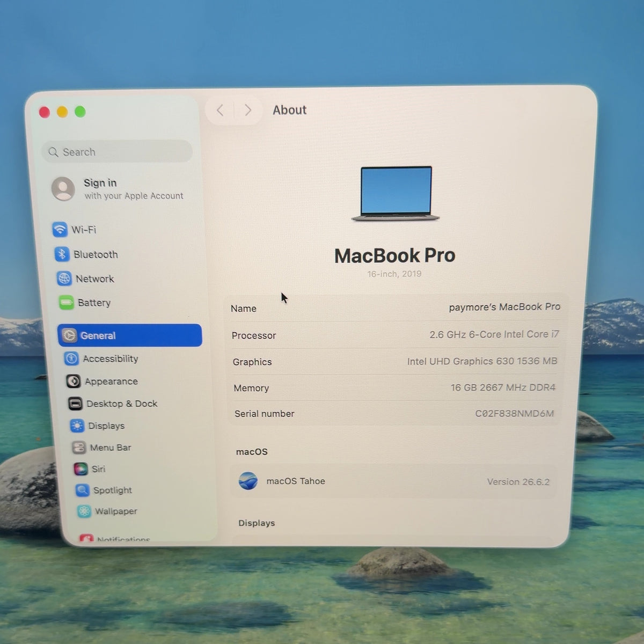Click the MacBook Pro laptop image
The height and width of the screenshot is (644, 644).
tap(396, 193)
